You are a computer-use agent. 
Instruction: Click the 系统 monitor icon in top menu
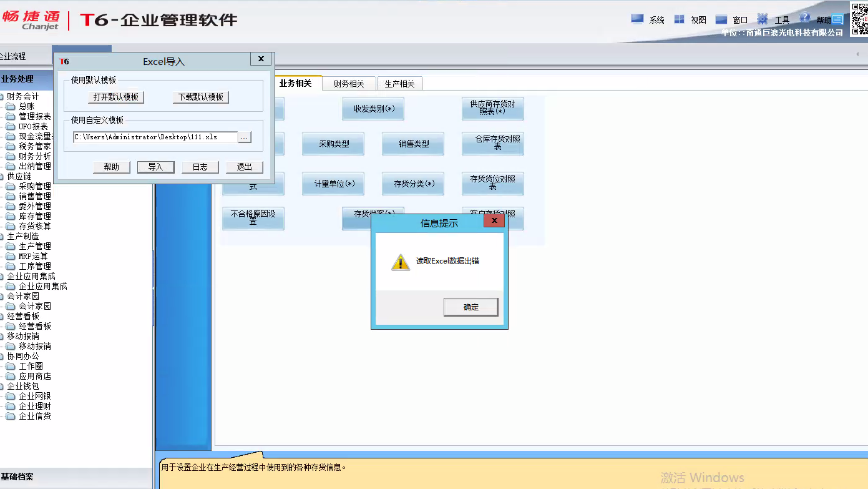637,19
